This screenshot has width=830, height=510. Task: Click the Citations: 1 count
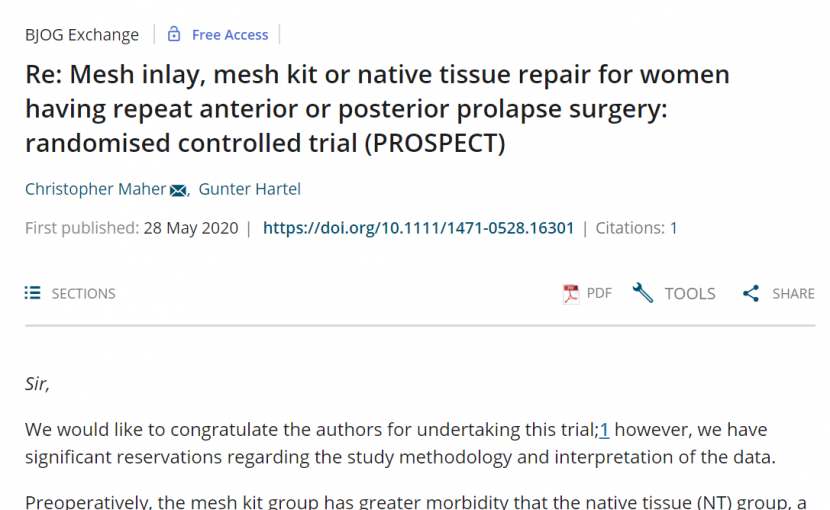636,228
